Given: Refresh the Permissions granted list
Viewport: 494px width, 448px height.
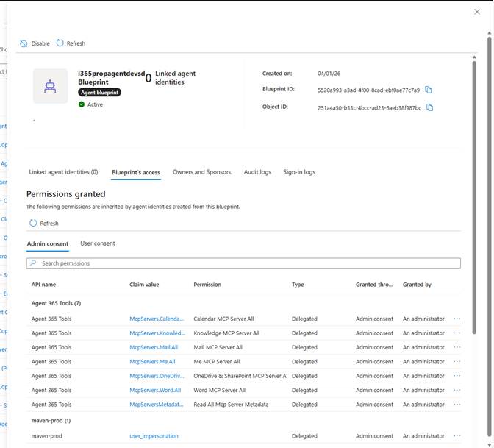Looking at the screenshot, I should click(x=33, y=223).
